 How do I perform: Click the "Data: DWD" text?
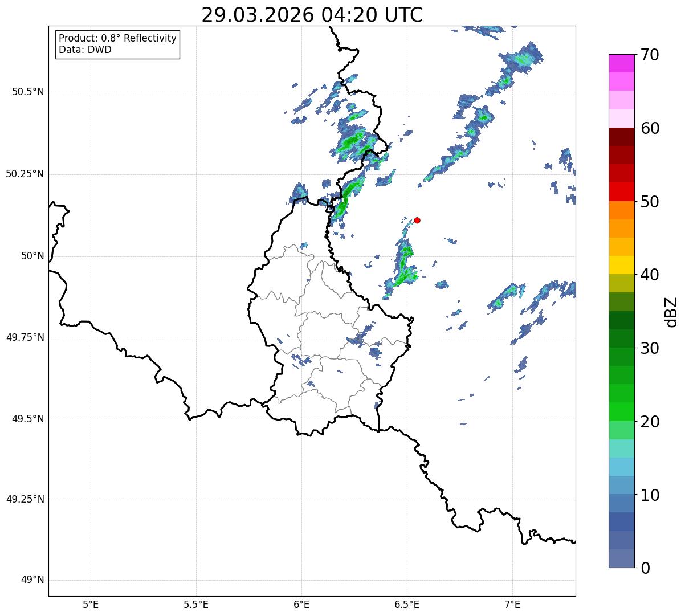click(85, 50)
